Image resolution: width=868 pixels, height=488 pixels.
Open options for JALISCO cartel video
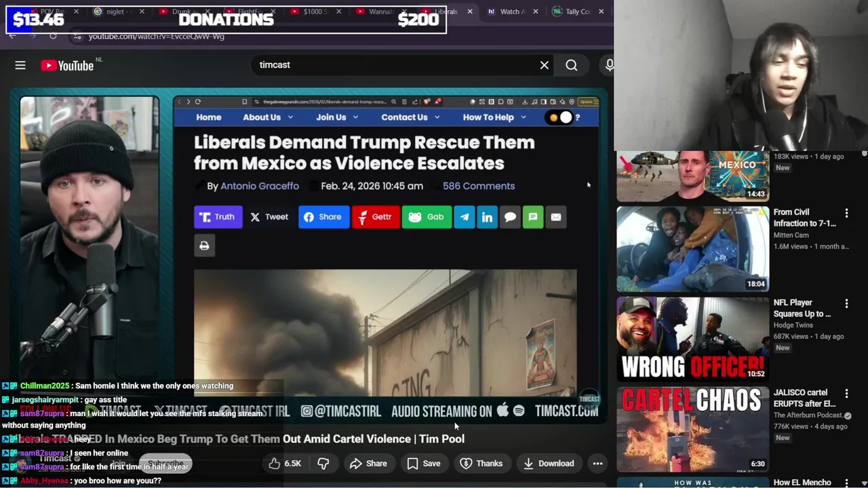coord(846,393)
